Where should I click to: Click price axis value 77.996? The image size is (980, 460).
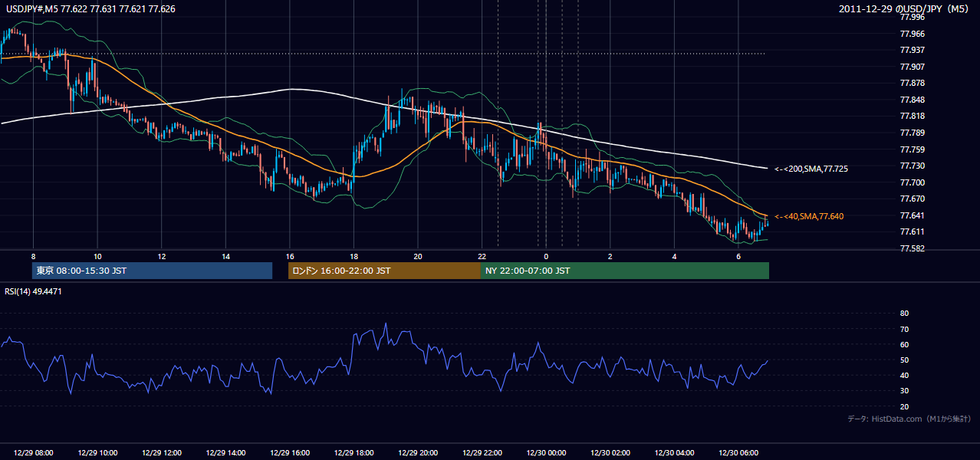(912, 17)
